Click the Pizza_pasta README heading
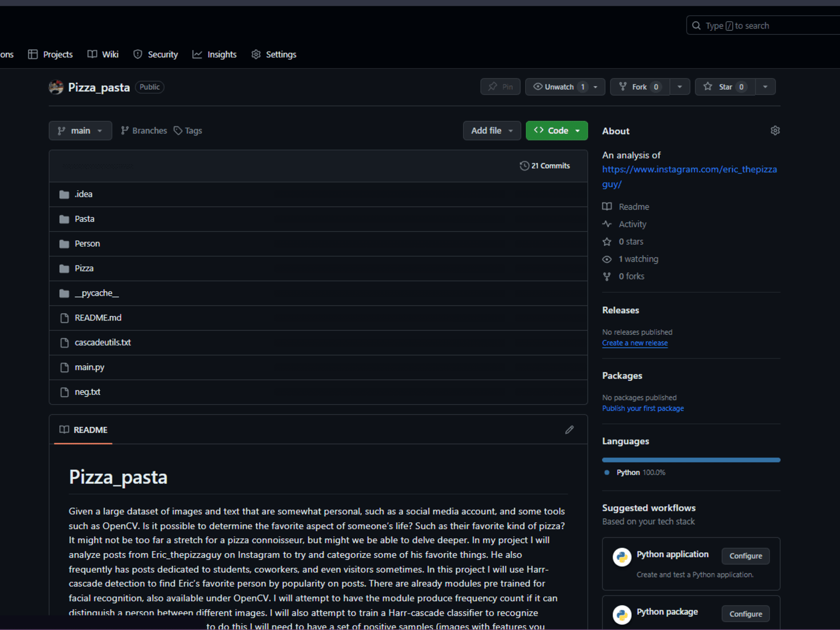Viewport: 840px width, 630px height. (118, 477)
